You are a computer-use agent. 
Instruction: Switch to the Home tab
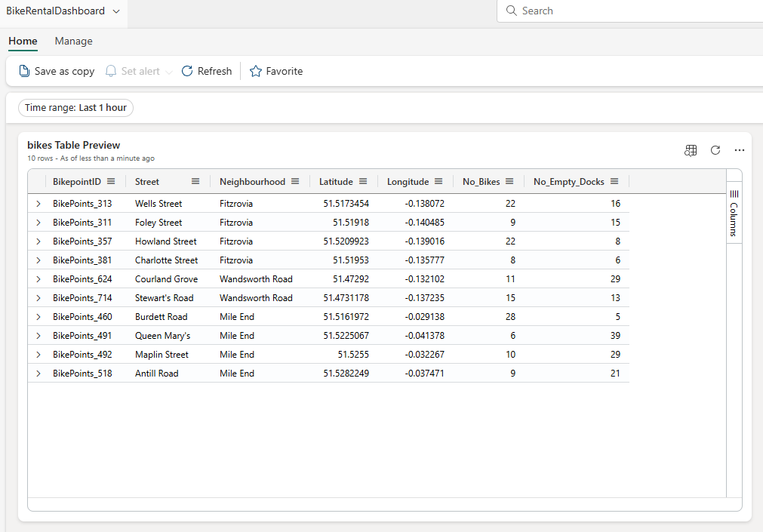[23, 42]
